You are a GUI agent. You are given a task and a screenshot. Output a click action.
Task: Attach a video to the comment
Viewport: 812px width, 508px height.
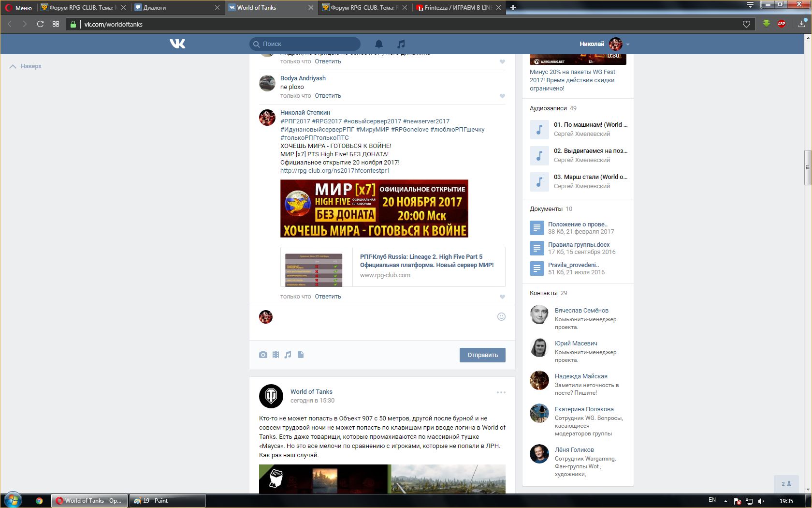275,355
